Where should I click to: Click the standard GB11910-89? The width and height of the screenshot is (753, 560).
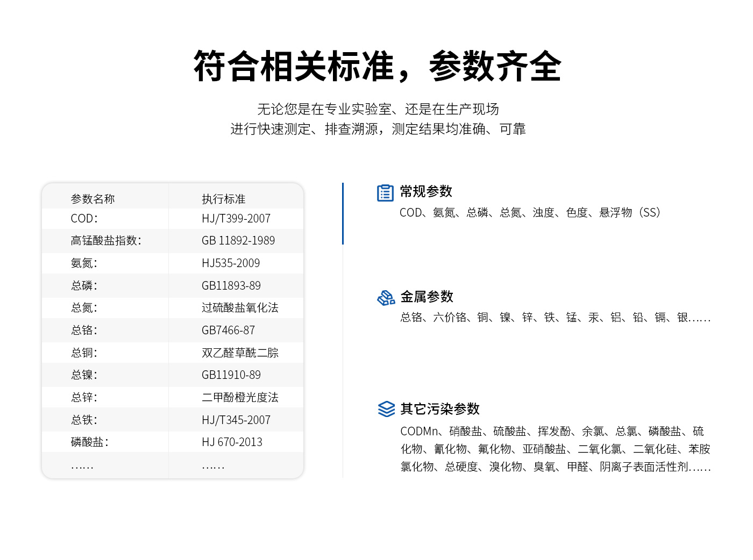coord(231,375)
